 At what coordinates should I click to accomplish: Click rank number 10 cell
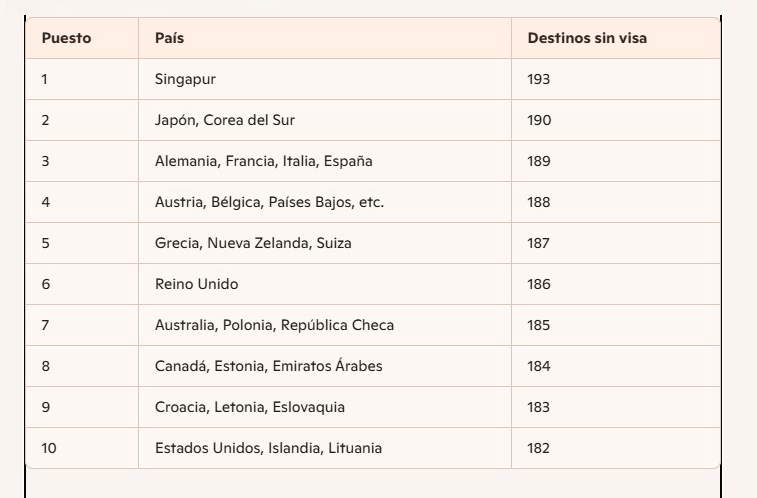(82, 448)
